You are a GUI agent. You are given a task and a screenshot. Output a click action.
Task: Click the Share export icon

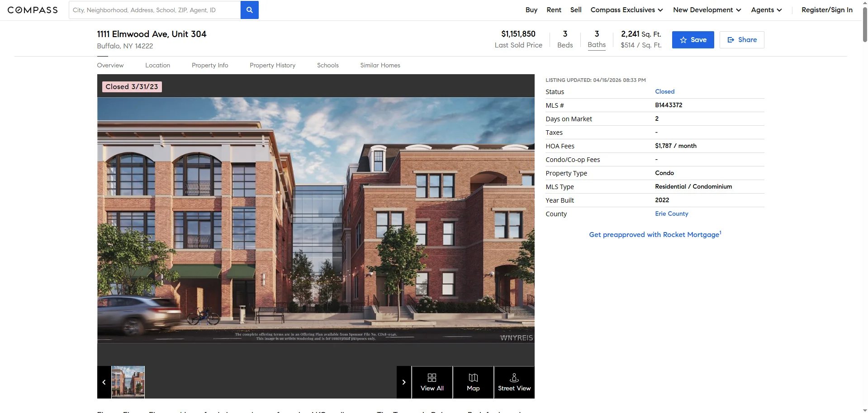click(731, 39)
